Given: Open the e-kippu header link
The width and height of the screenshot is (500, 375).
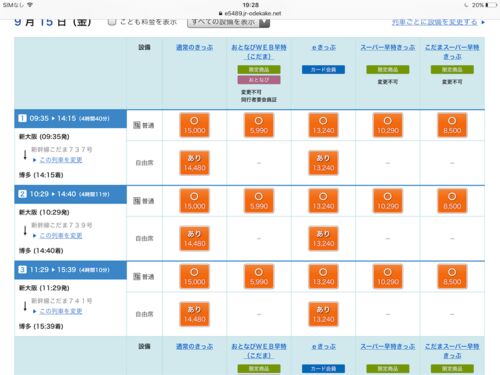Looking at the screenshot, I should (324, 47).
